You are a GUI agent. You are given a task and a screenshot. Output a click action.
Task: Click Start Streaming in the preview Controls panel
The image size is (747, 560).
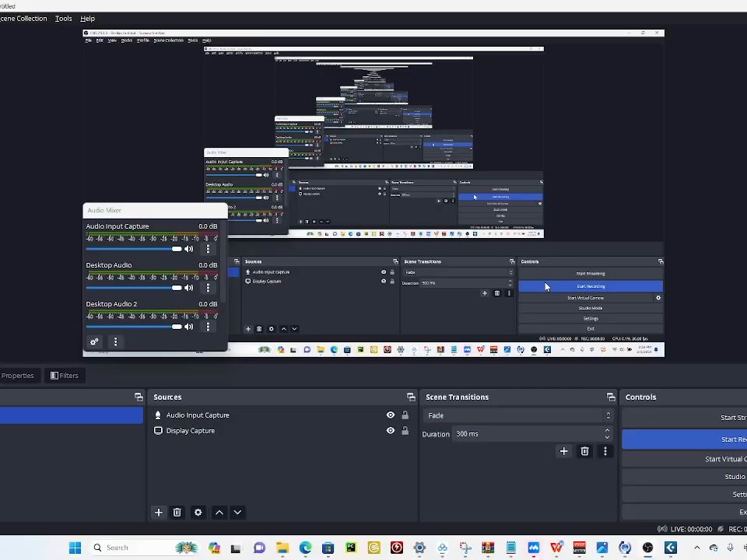point(591,274)
